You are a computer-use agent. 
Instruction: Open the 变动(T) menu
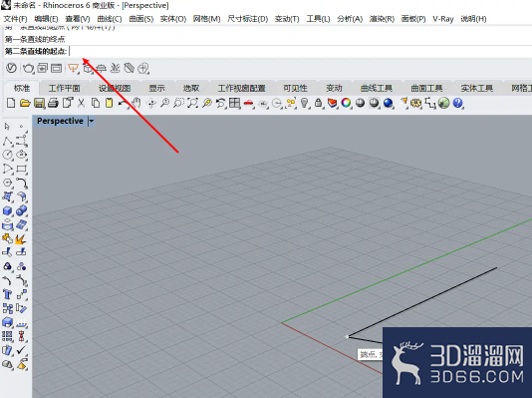287,19
